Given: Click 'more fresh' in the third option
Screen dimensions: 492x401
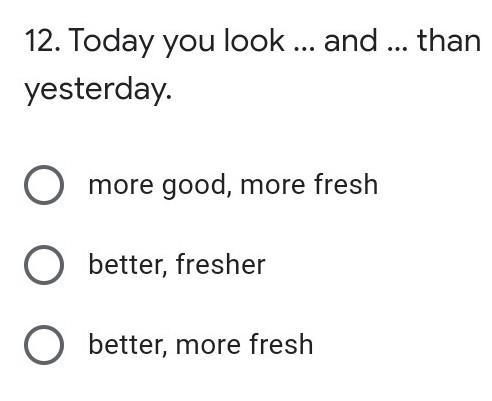Looking at the screenshot, I should tap(244, 344).
